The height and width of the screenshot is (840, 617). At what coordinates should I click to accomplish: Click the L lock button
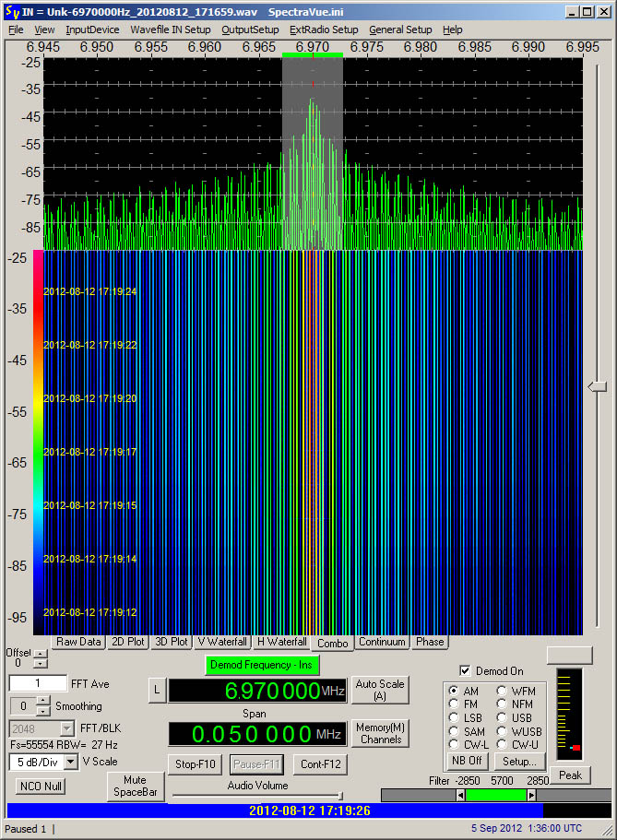click(157, 690)
